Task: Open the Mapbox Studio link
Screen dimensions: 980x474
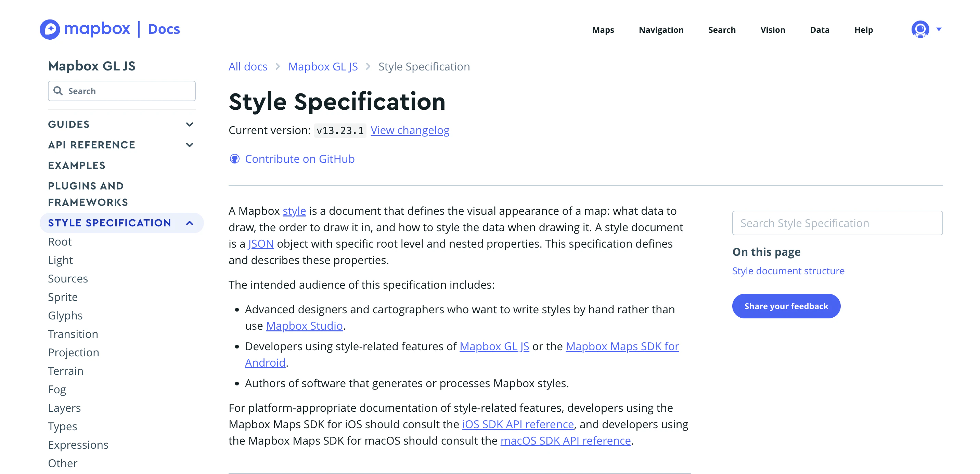Action: pos(304,326)
